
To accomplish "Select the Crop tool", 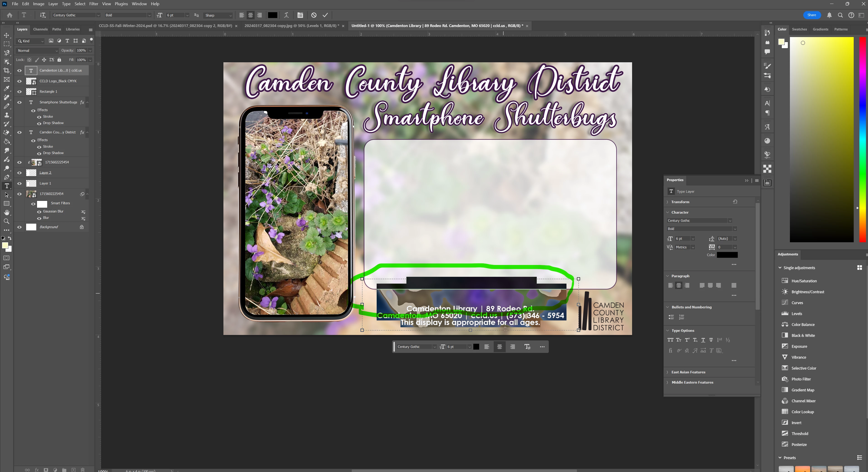I will [6, 70].
